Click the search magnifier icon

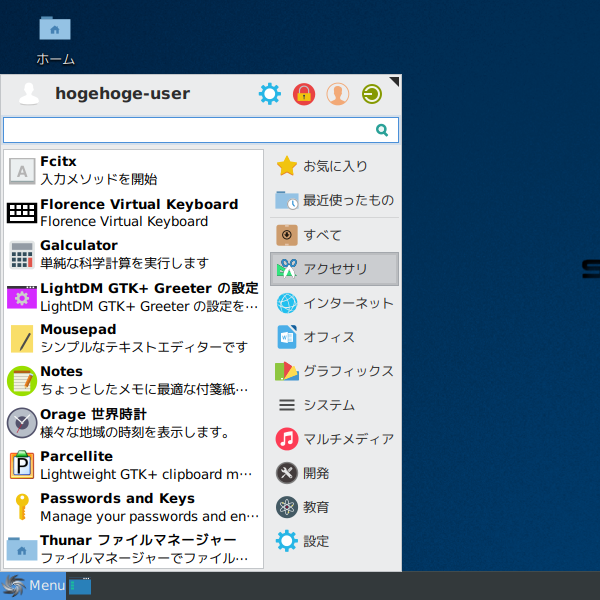coord(382,130)
